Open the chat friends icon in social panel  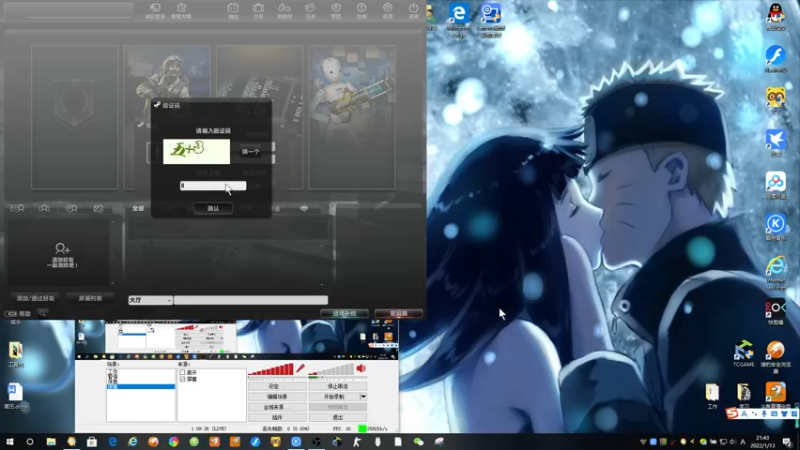pos(71,208)
